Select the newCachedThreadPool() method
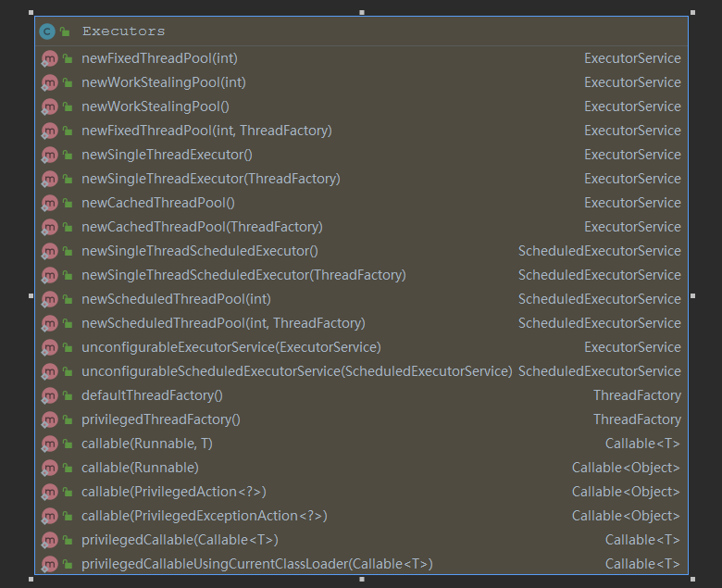722x588 pixels. (158, 203)
